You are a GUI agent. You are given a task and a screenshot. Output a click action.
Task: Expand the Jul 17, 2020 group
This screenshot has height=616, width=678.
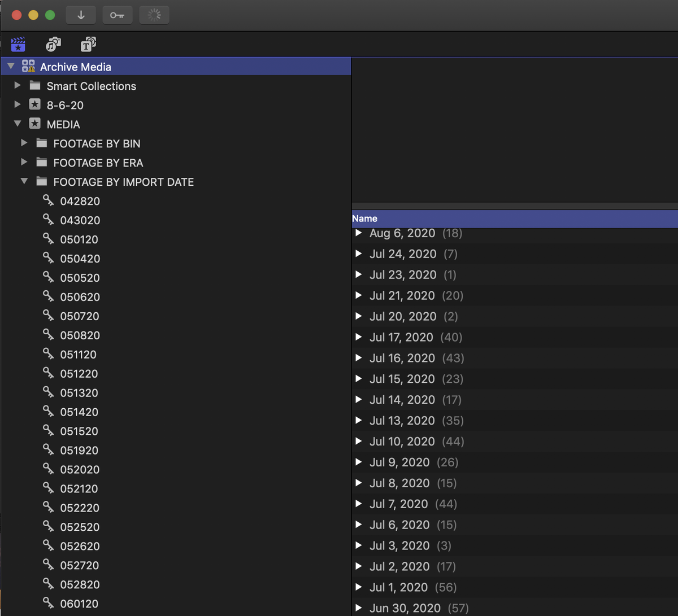click(359, 337)
